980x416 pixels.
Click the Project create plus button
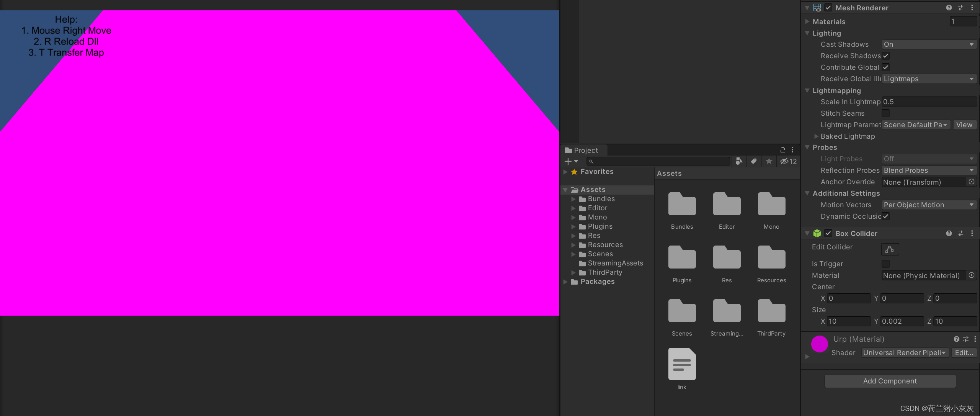pos(571,161)
